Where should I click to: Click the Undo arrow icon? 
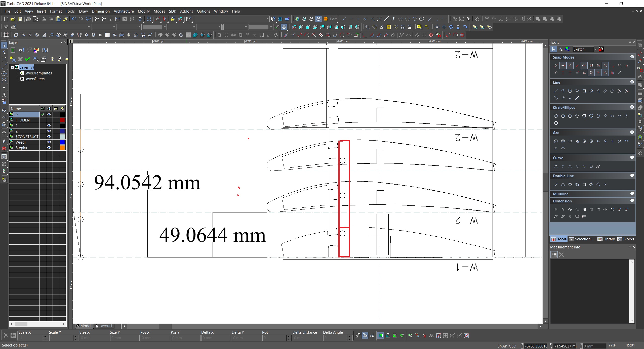pos(73,19)
